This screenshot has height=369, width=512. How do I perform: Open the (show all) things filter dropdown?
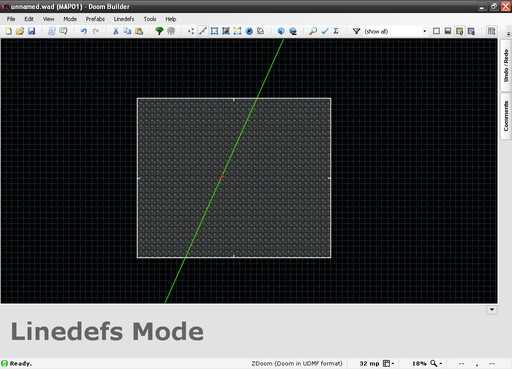pos(395,31)
